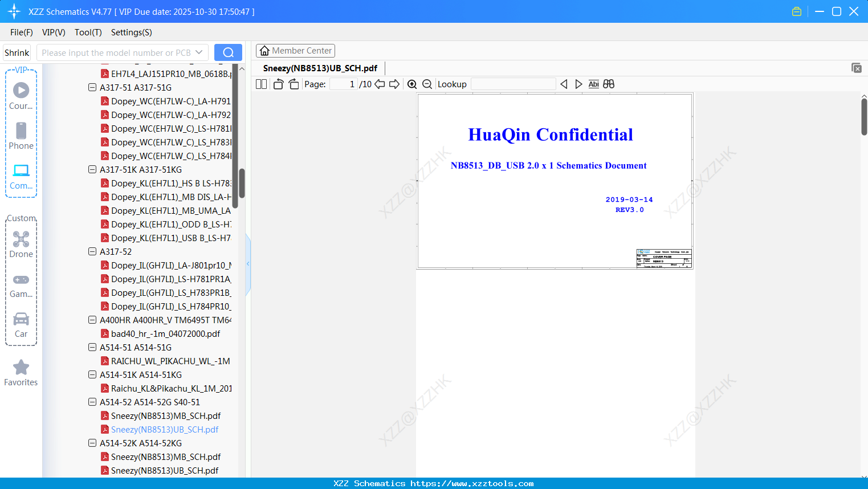The image size is (868, 489).
Task: Go to the next page arrow
Action: pos(394,84)
